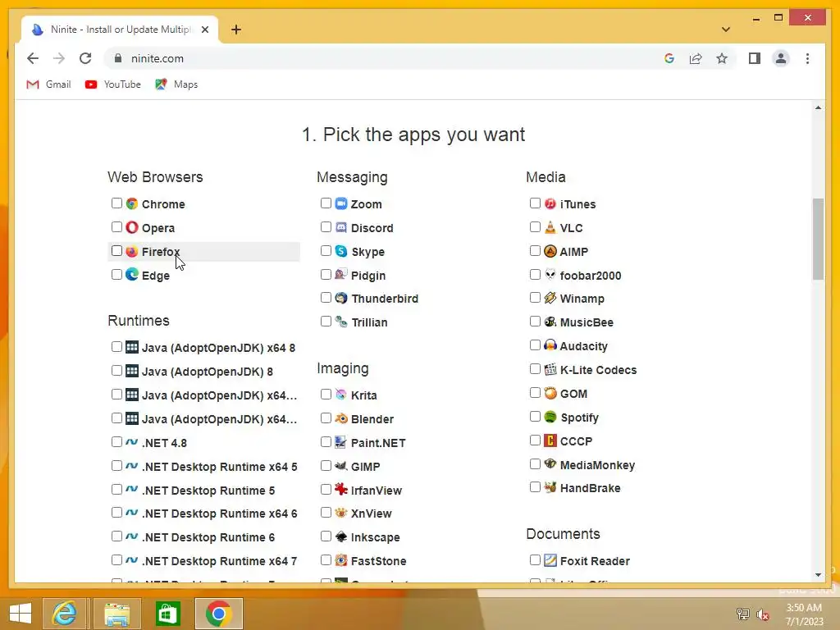
Task: Click the Discord app icon
Action: (x=341, y=227)
